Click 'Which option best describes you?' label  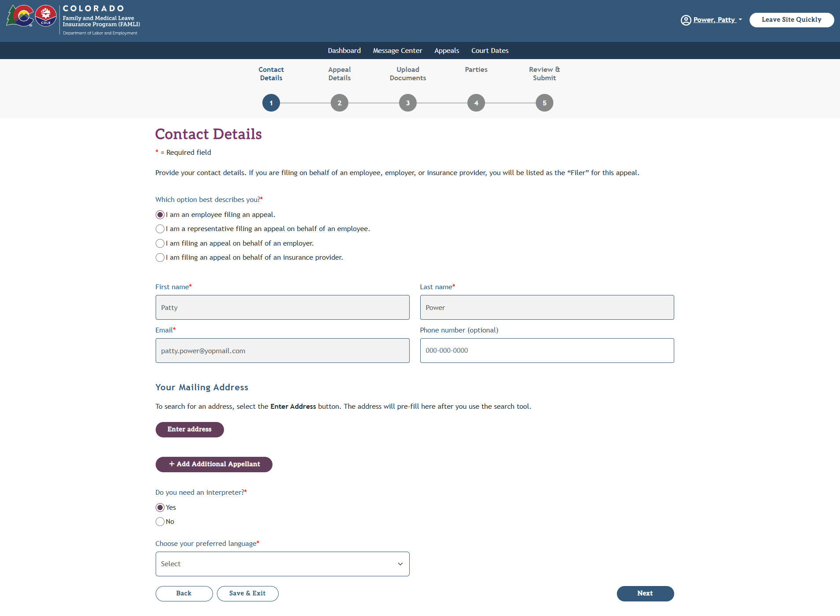click(x=209, y=200)
